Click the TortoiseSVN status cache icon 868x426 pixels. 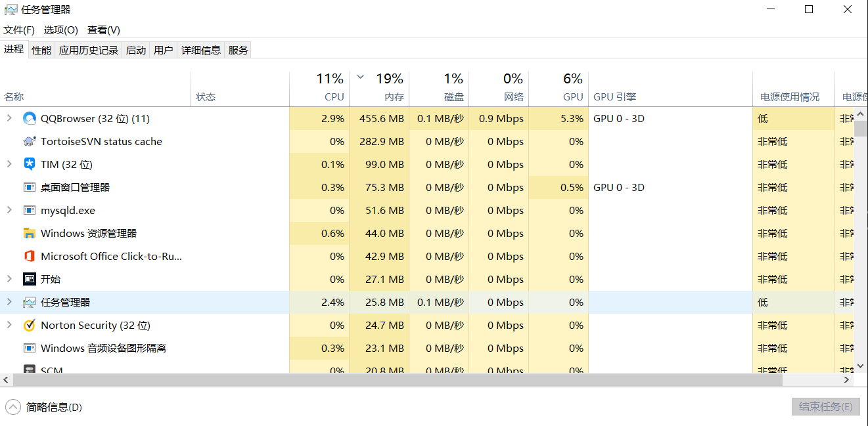30,142
